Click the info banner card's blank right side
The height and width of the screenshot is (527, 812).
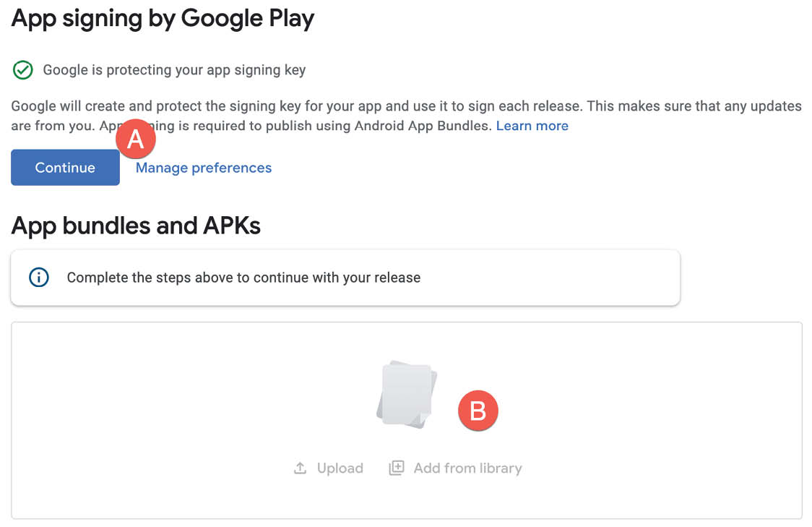[549, 278]
